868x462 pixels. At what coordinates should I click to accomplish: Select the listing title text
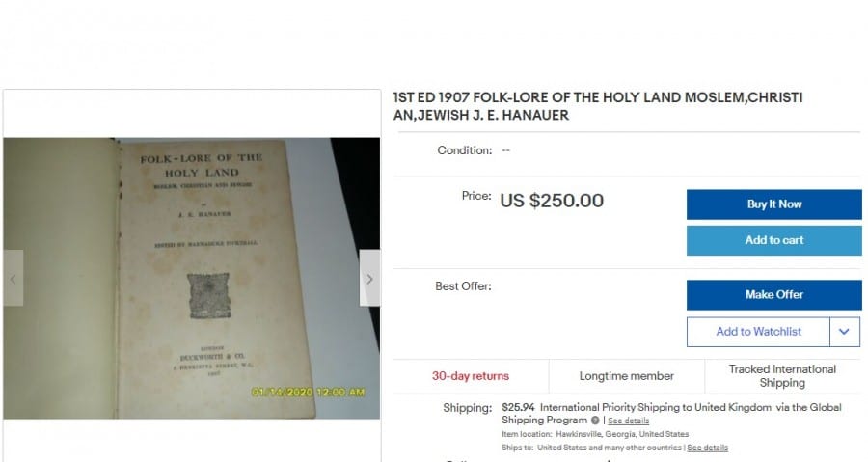(598, 106)
